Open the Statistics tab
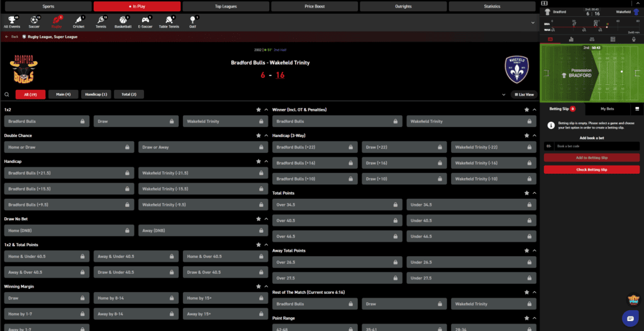Viewport: 644px width, 331px height. 492,6
